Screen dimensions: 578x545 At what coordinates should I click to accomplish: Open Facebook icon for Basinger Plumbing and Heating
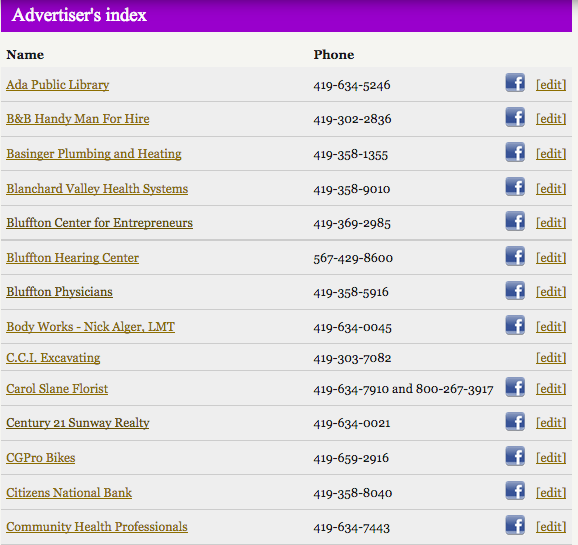coord(515,152)
